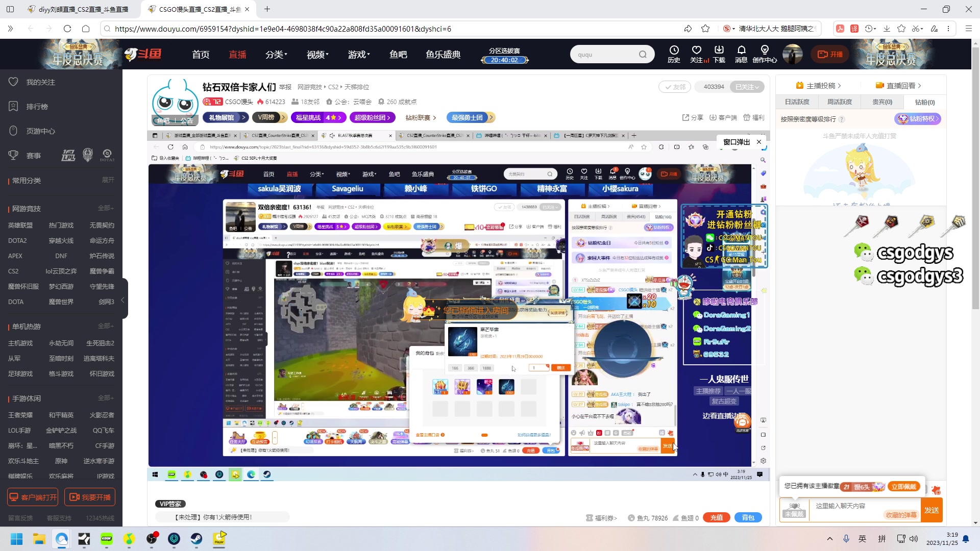Viewport: 980px width, 551px height.
Task: Click 发送 to send chat message
Action: point(932,510)
